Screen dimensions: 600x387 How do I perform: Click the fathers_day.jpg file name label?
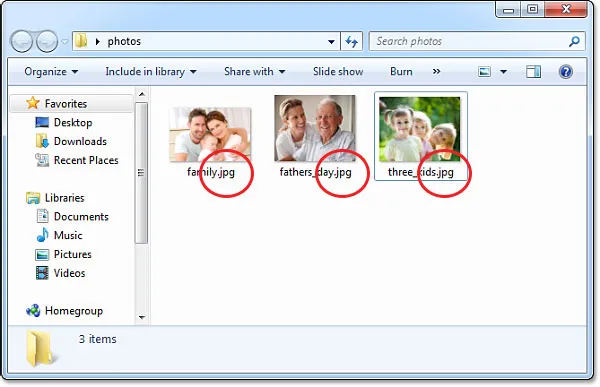tap(315, 172)
